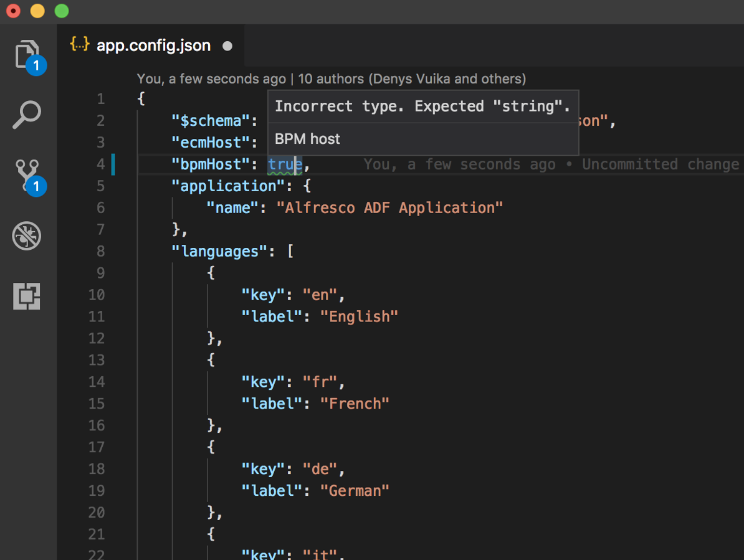Click the "en" key value on line 10
This screenshot has height=560, width=744.
[320, 295]
